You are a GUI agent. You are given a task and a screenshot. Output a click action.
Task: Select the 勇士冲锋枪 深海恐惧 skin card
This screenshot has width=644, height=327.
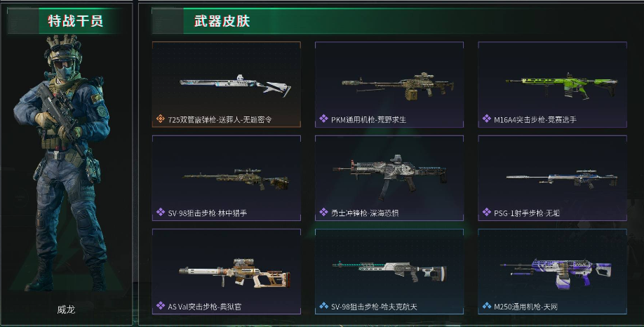389,178
